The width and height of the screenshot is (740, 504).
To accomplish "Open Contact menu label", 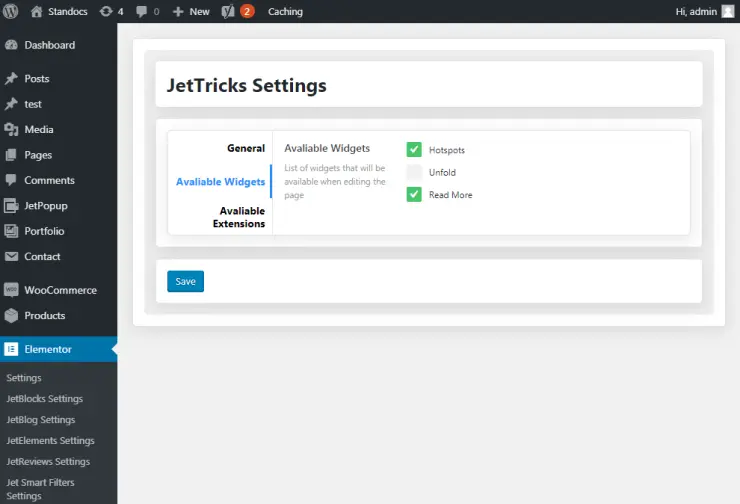I will click(42, 256).
